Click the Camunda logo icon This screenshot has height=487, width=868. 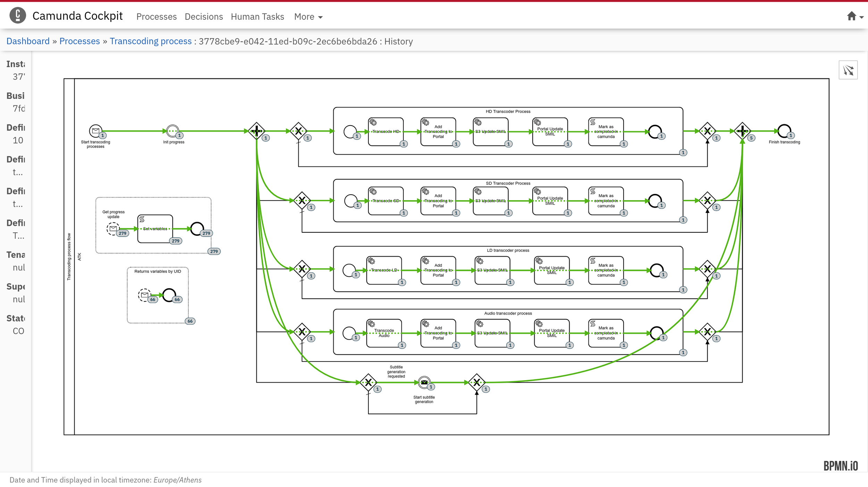[x=17, y=16]
